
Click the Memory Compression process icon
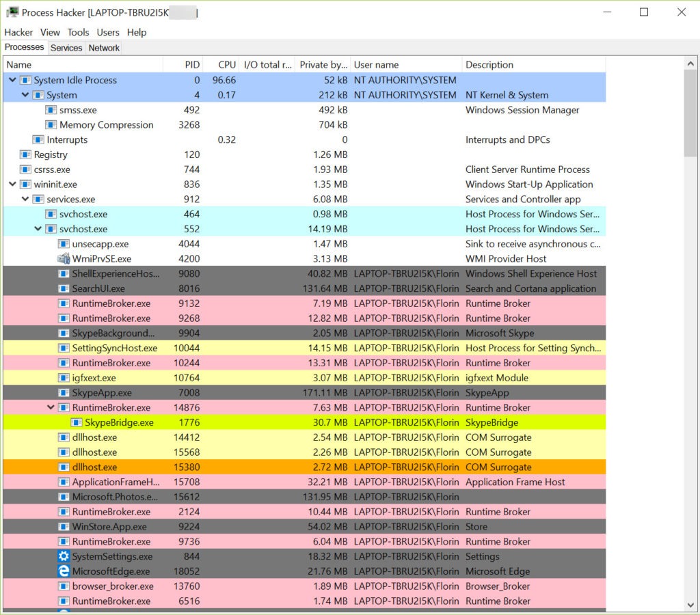point(51,125)
